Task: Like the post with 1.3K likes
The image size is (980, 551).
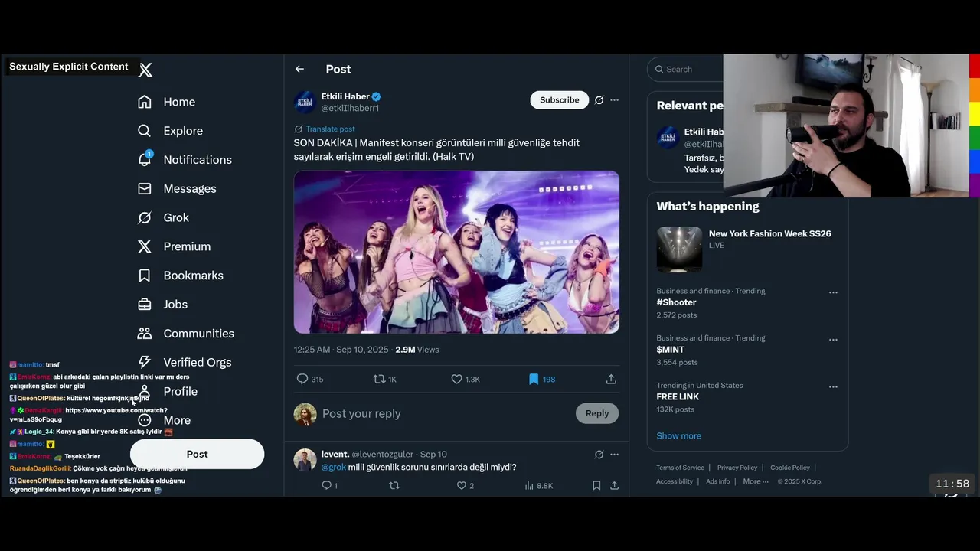Action: (456, 379)
